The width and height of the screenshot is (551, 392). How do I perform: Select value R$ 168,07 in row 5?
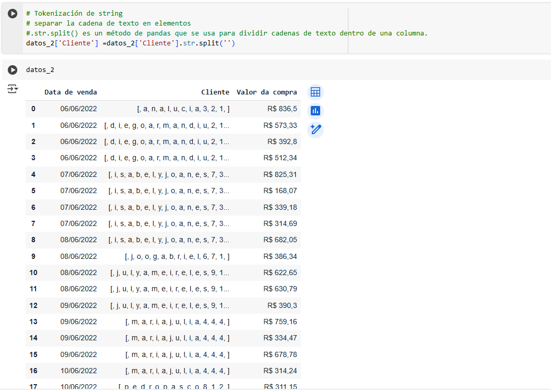(x=280, y=191)
